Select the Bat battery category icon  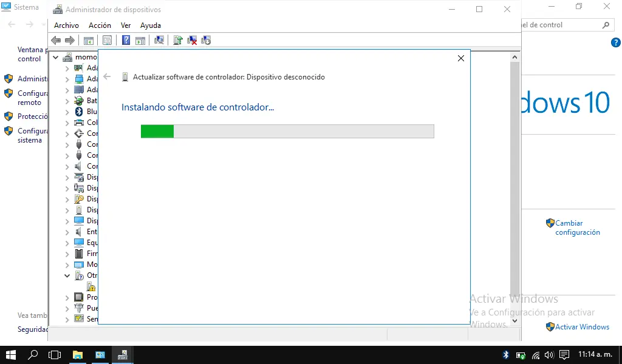[79, 101]
